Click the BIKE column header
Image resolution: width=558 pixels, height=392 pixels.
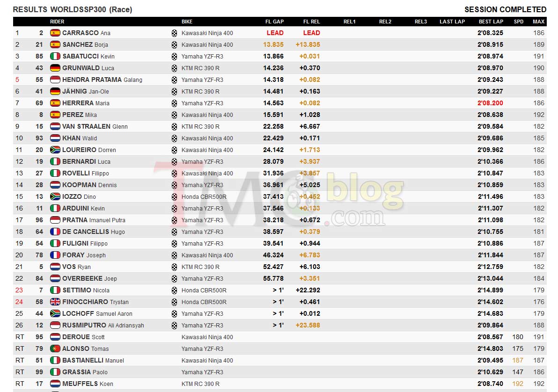pos(187,22)
